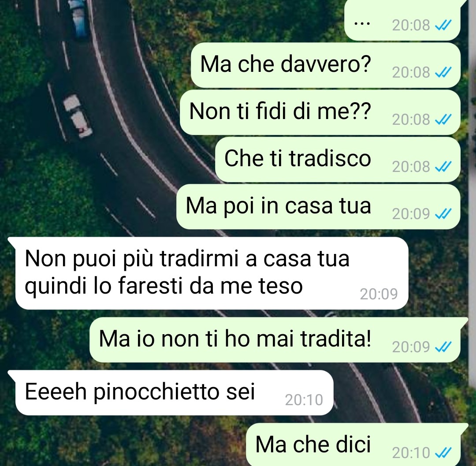This screenshot has height=466, width=476.
Task: Tap the read receipt on "Ma che davvero?"
Action: coord(443,72)
